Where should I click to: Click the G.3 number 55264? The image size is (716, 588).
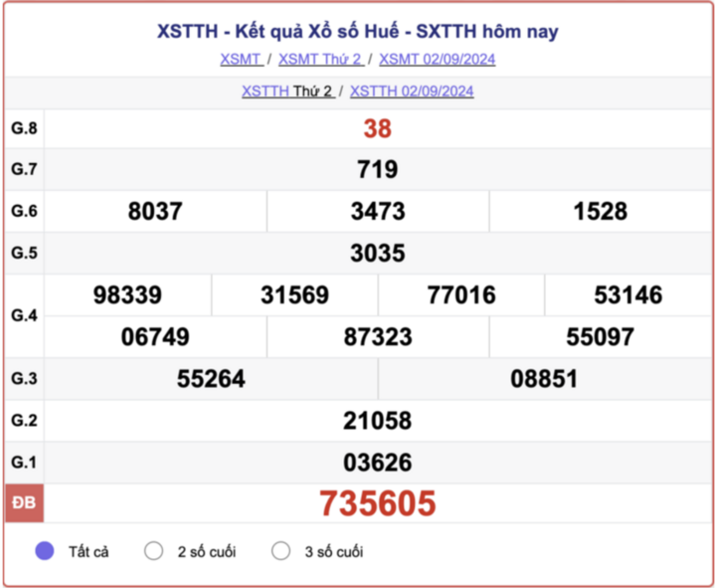(x=211, y=379)
